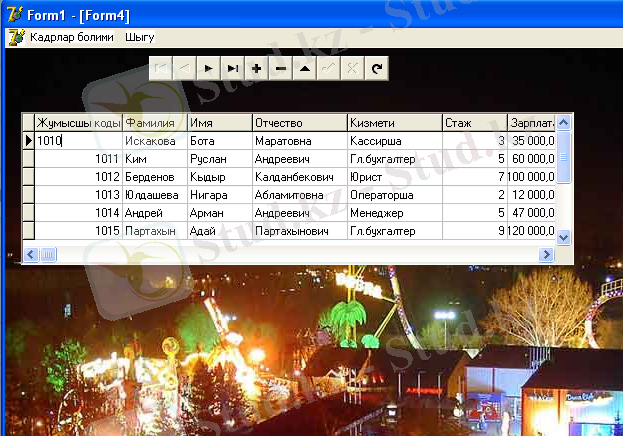Select the row indicator for record 1010
623x436 pixels.
pos(29,141)
